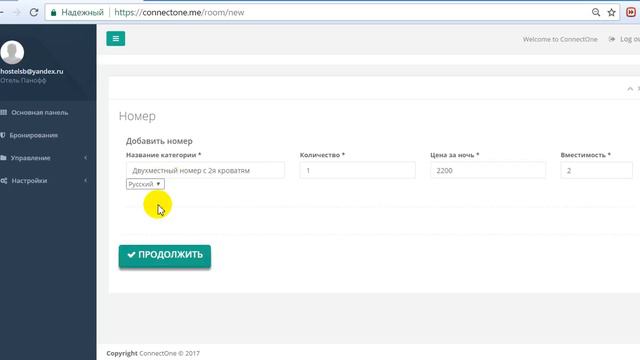The height and width of the screenshot is (360, 640).
Task: Click the Copyright ConnectOne © 2017 footer text
Action: pos(153,353)
